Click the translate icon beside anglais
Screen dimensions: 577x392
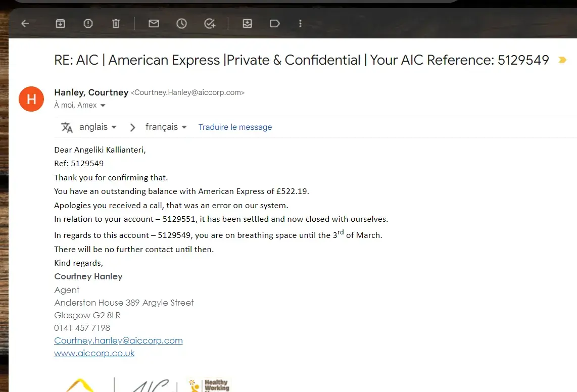point(67,127)
